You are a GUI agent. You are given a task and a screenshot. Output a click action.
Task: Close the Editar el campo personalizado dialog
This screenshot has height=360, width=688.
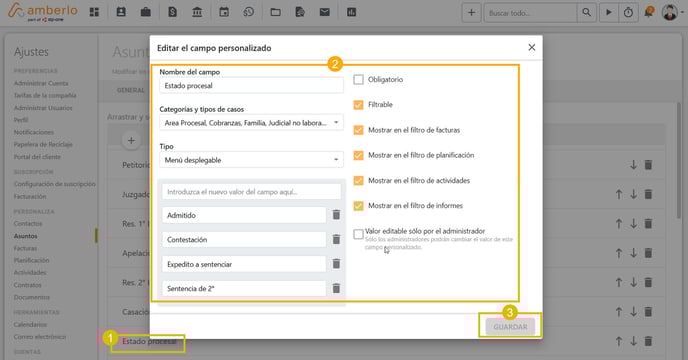click(531, 47)
